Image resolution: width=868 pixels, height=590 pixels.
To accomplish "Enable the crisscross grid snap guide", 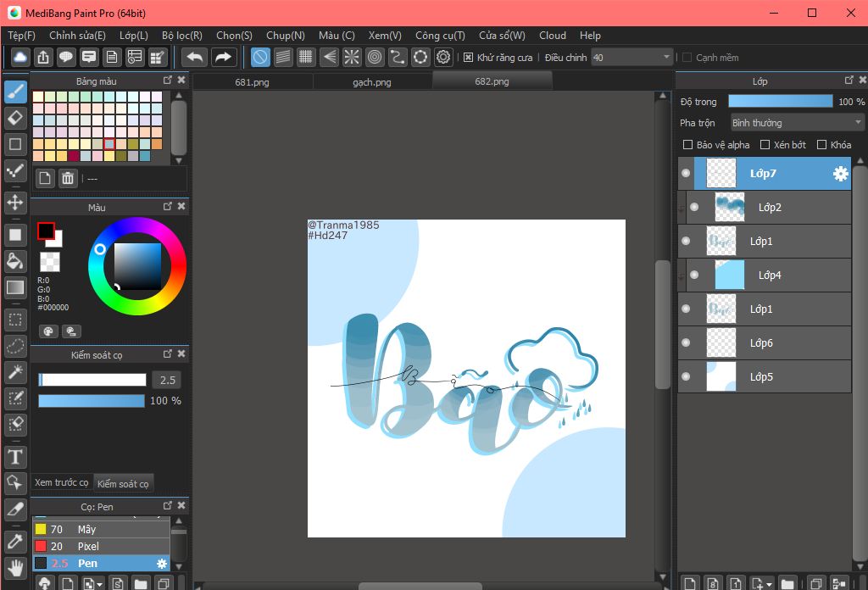I will 305,57.
